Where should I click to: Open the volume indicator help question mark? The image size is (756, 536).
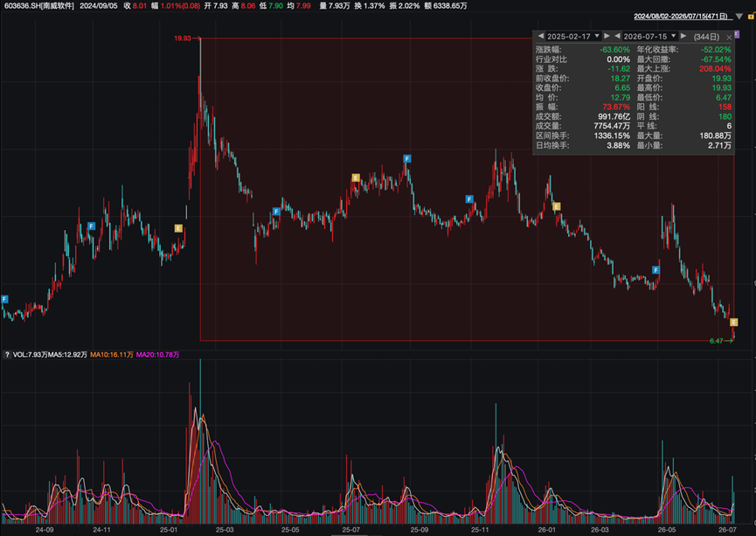coord(7,355)
